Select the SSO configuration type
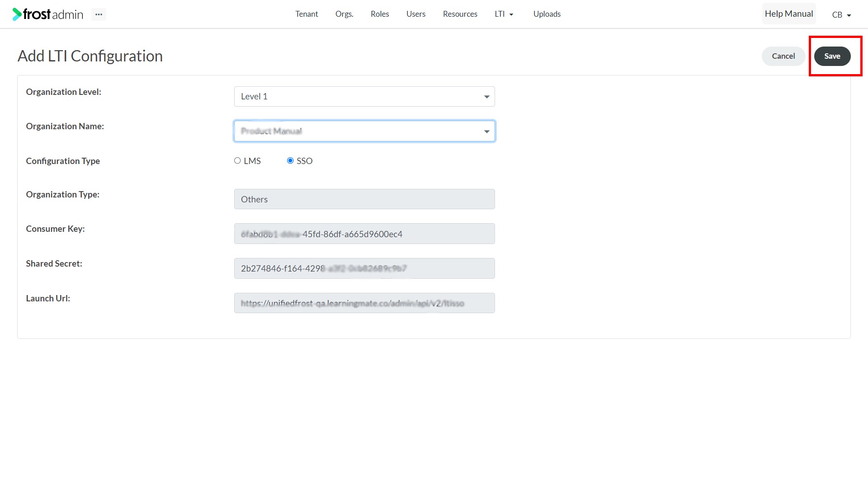 coord(290,161)
